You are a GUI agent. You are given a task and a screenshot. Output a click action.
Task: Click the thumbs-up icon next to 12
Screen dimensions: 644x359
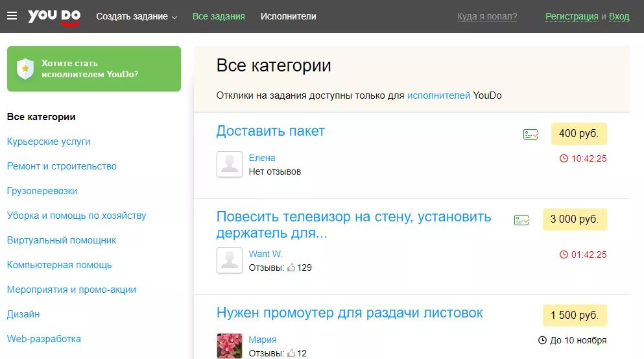[x=291, y=353]
